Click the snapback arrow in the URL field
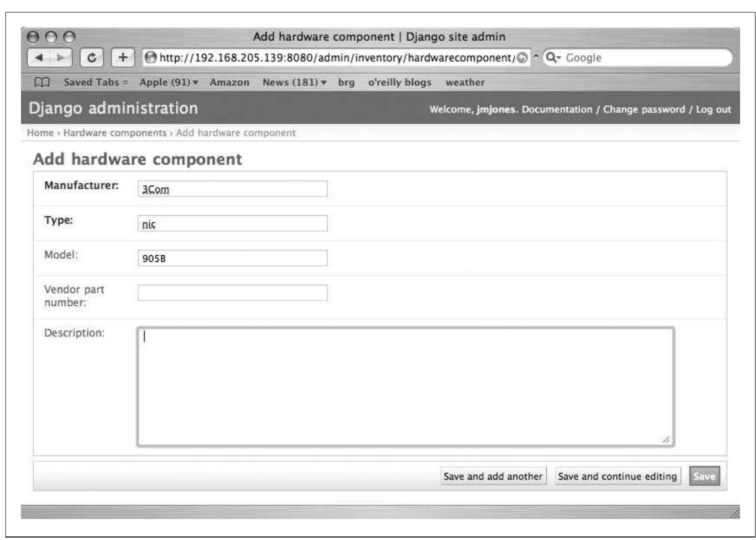 pyautogui.click(x=522, y=58)
